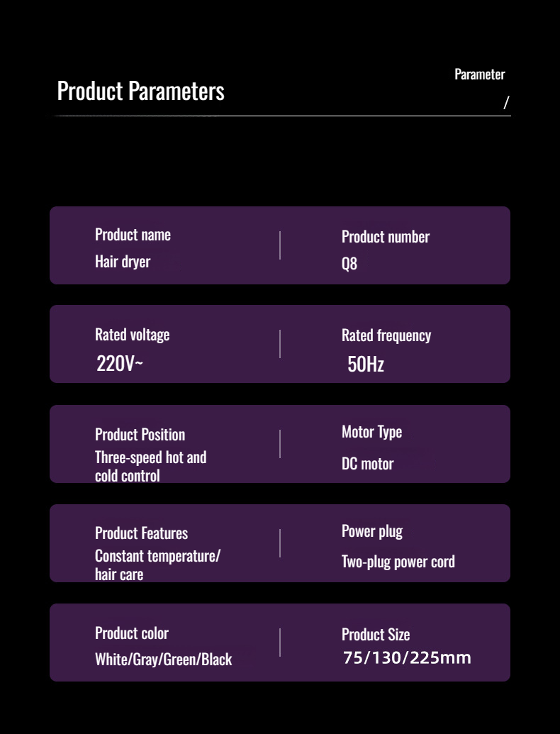Viewport: 560px width, 734px height.
Task: Select the Motor Type label
Action: 371,432
